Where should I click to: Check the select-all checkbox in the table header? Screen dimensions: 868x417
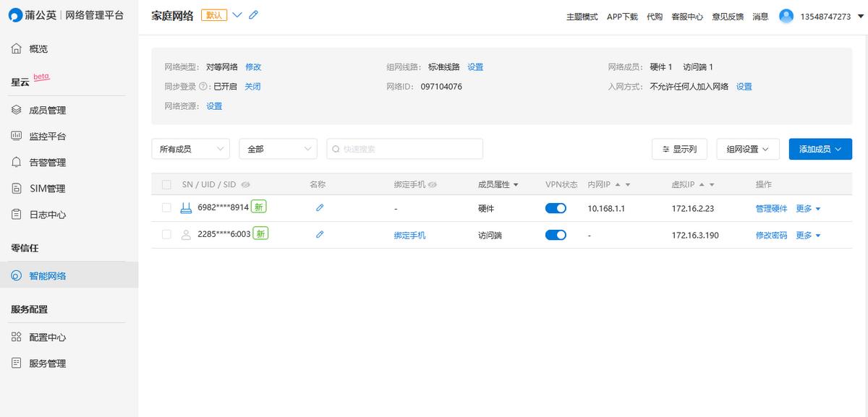pos(166,184)
